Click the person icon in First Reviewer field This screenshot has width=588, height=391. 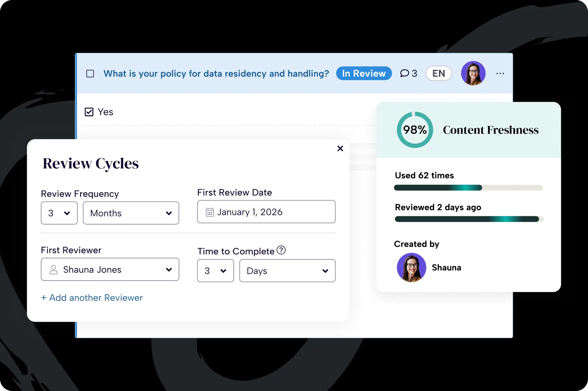click(53, 269)
